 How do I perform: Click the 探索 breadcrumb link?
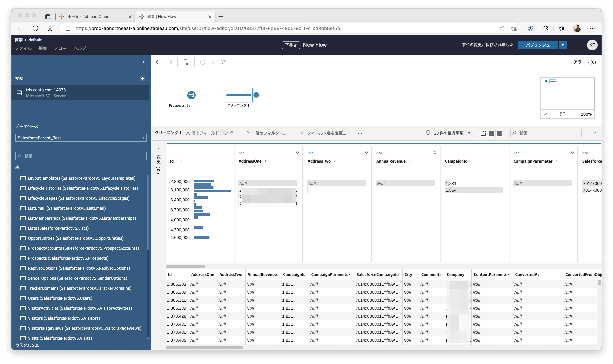tap(19, 40)
